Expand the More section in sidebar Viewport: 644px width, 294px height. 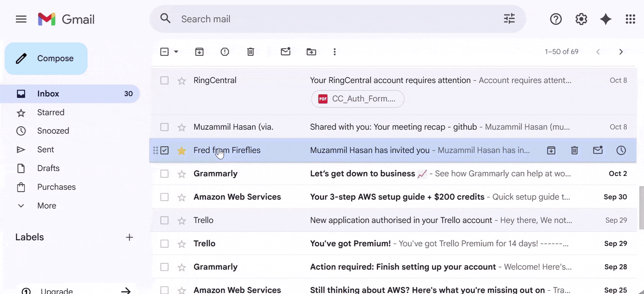click(x=47, y=206)
